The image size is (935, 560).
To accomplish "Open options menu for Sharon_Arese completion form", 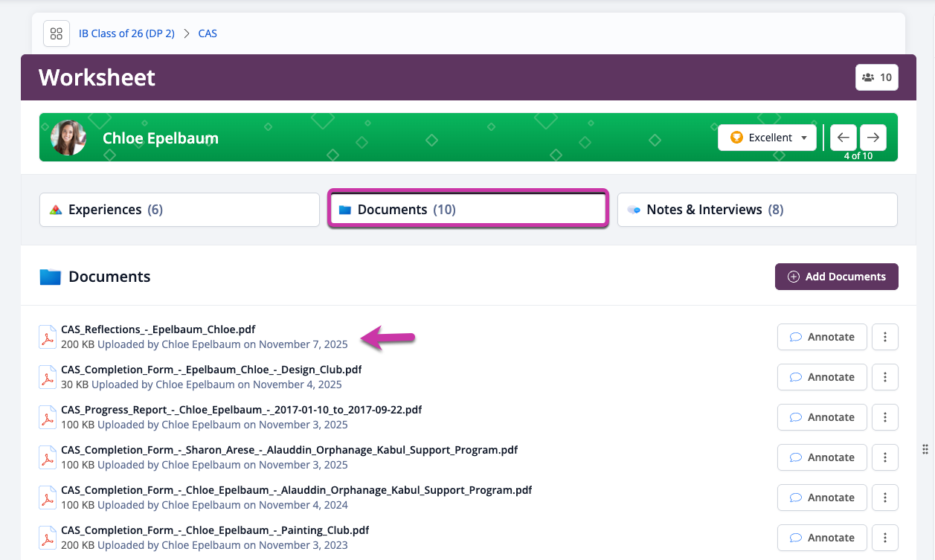I will click(x=884, y=457).
